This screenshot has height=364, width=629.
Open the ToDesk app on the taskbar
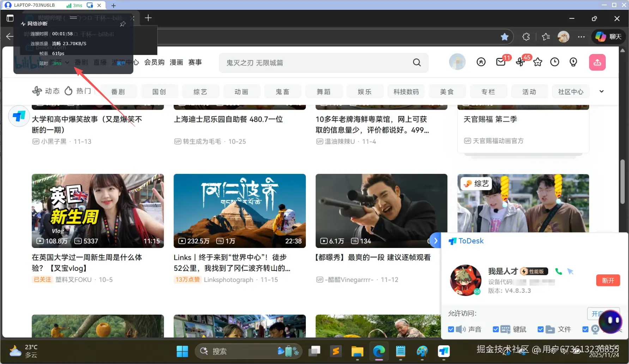[444, 351]
